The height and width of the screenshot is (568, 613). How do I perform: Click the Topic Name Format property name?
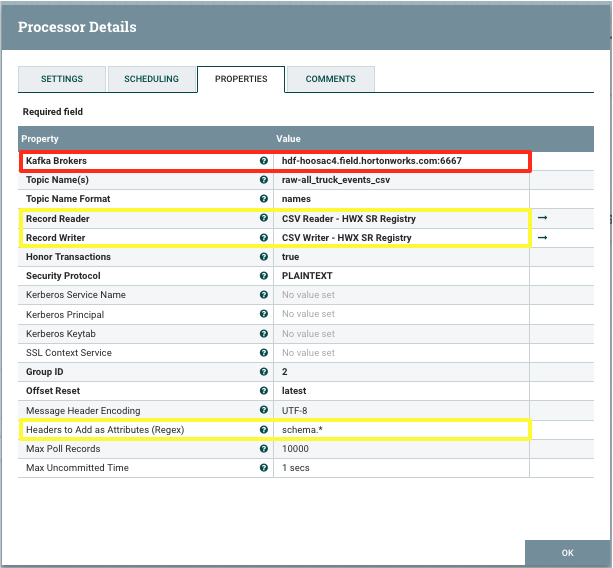coord(68,199)
